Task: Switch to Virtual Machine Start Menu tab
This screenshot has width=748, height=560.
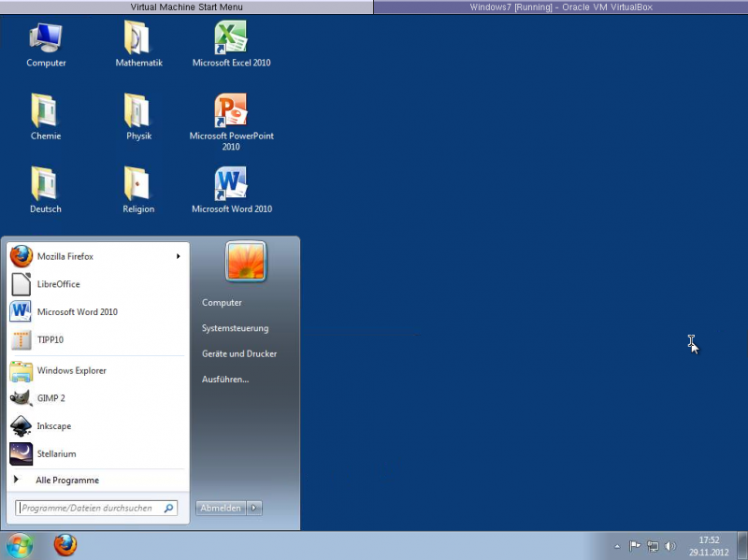Action: tap(186, 7)
